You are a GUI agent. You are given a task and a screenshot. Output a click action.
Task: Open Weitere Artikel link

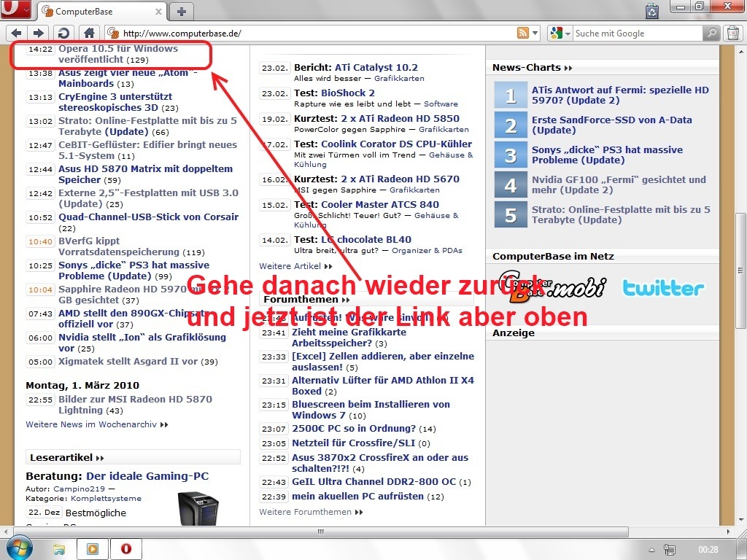[295, 266]
